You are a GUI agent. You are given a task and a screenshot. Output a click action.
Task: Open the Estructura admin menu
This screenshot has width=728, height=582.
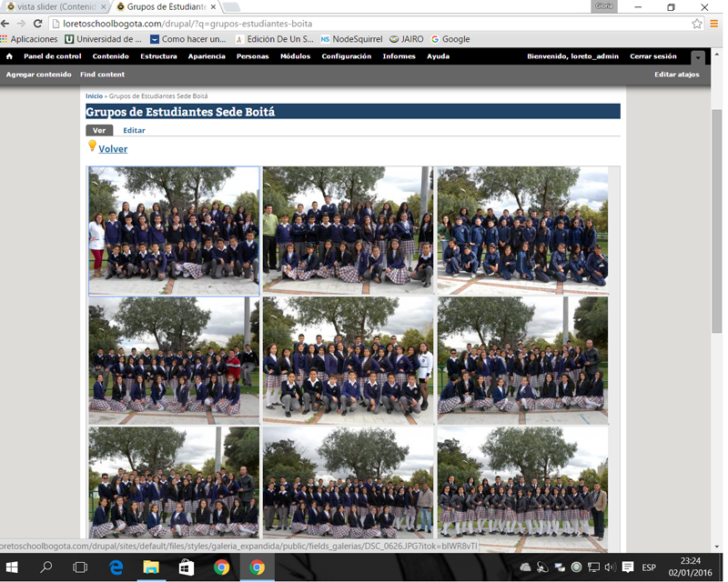pyautogui.click(x=158, y=56)
